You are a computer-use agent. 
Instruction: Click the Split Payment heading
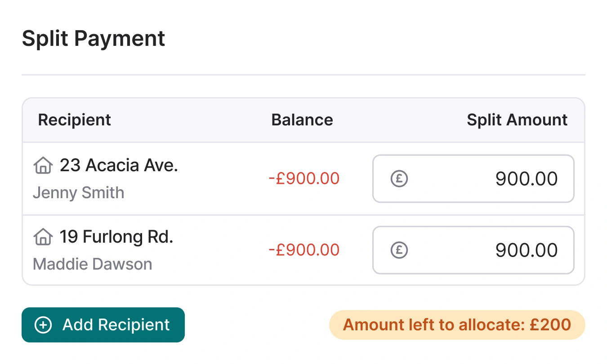point(94,39)
